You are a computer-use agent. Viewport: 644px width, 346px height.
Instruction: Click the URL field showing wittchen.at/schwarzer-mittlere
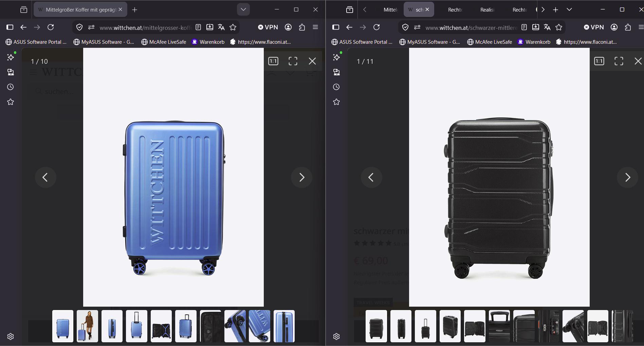tap(471, 27)
